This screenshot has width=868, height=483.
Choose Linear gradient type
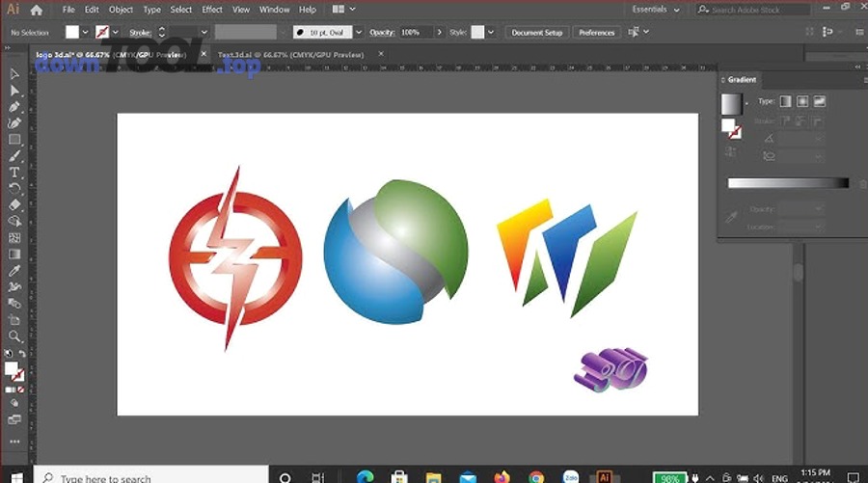pos(785,101)
